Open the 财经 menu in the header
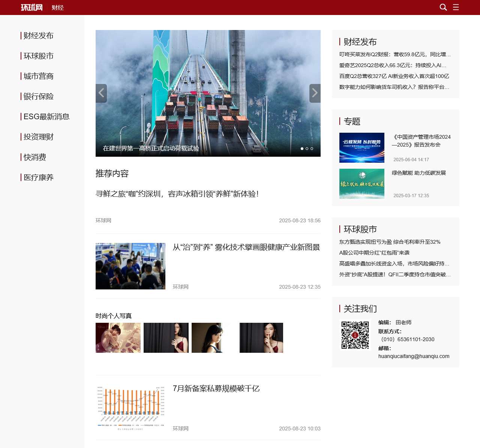The height and width of the screenshot is (448, 480). point(57,7)
